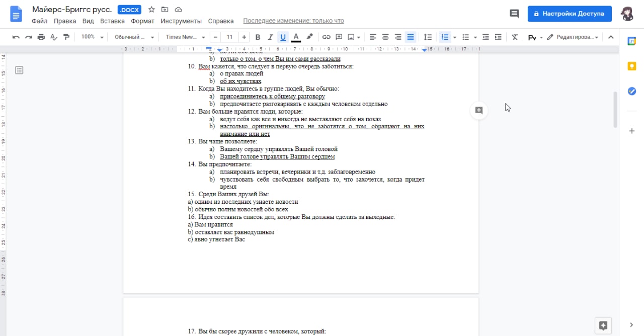Open the Формат menu
Image resolution: width=644 pixels, height=336 pixels.
tap(142, 21)
